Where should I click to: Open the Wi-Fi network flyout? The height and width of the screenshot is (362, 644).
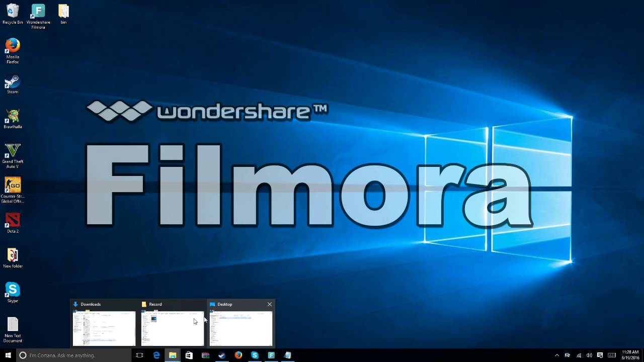click(x=579, y=355)
